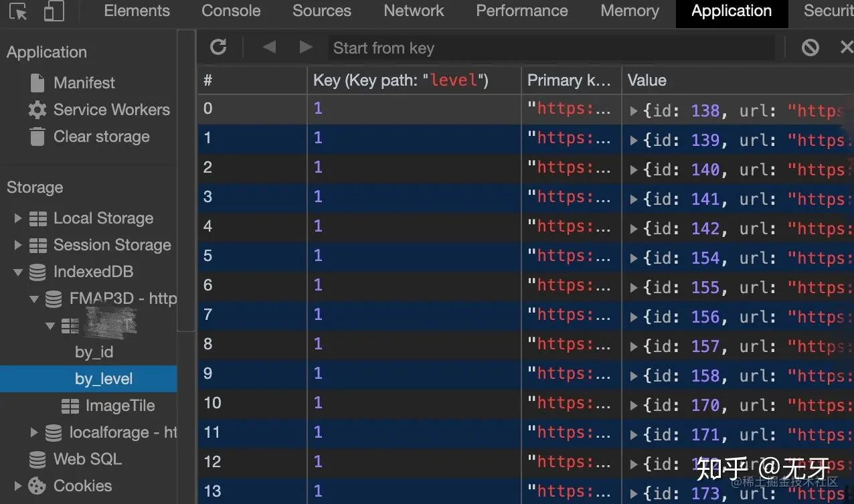This screenshot has height=504, width=854.
Task: Switch to the Elements tab
Action: 137,11
